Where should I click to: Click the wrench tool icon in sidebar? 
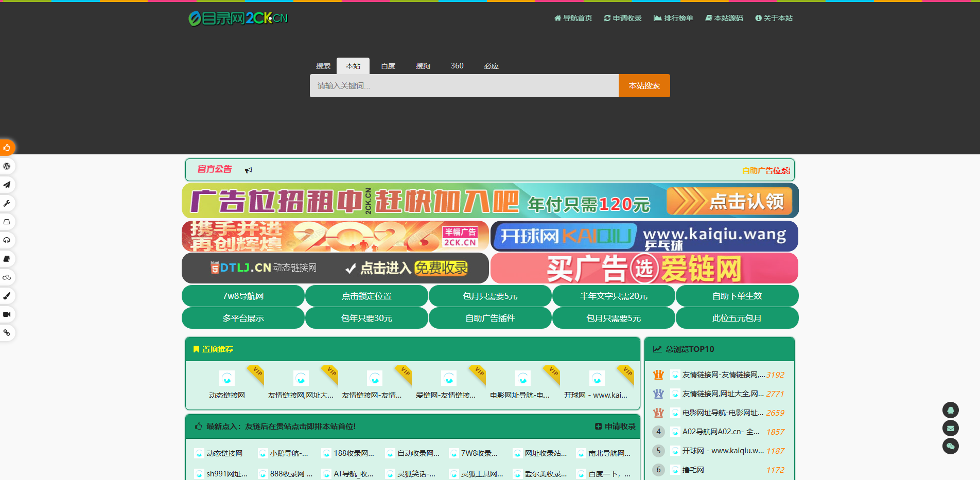[7, 203]
